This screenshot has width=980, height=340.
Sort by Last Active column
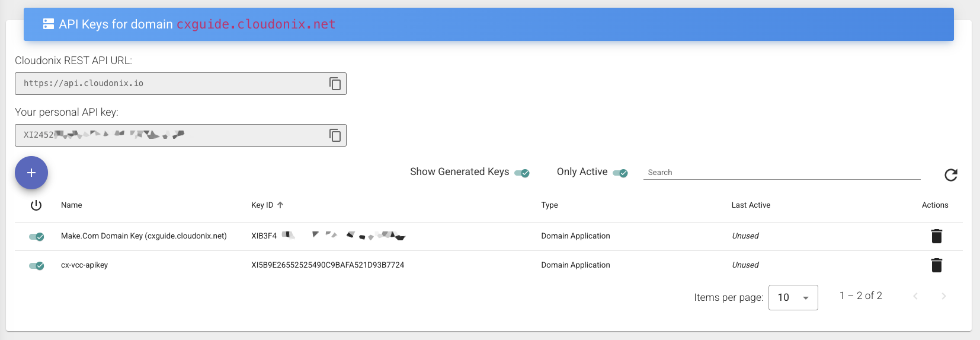click(x=751, y=205)
